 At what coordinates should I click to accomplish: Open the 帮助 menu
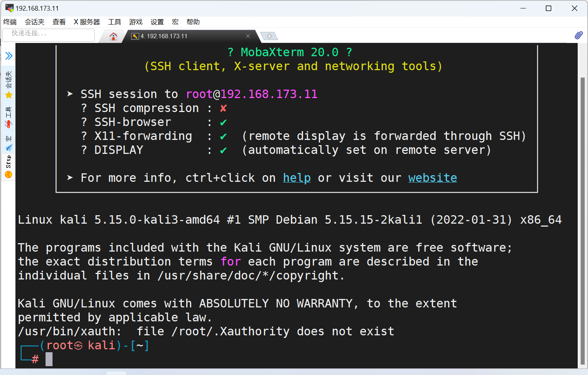[x=193, y=22]
